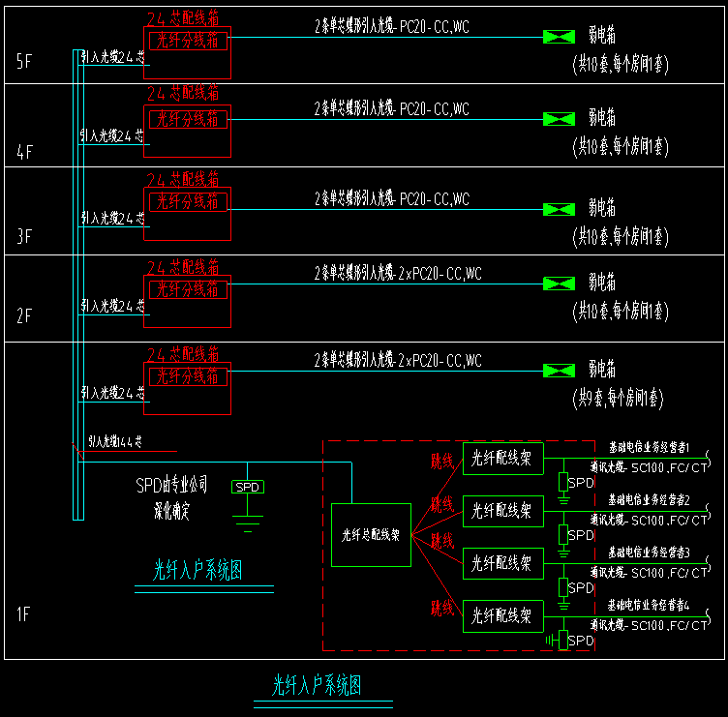Click the (共10套,每个房间1套) note on 2F
728x717 pixels.
tap(621, 312)
